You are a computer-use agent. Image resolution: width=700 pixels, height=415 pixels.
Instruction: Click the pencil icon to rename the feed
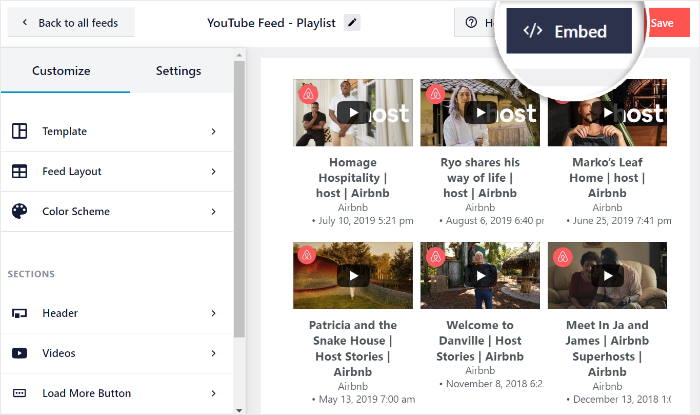[352, 22]
